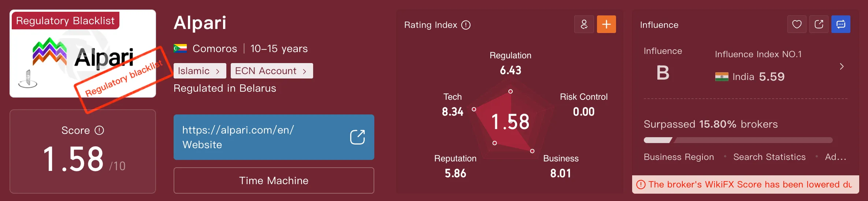
Task: Select the Business Region tab
Action: (x=679, y=157)
